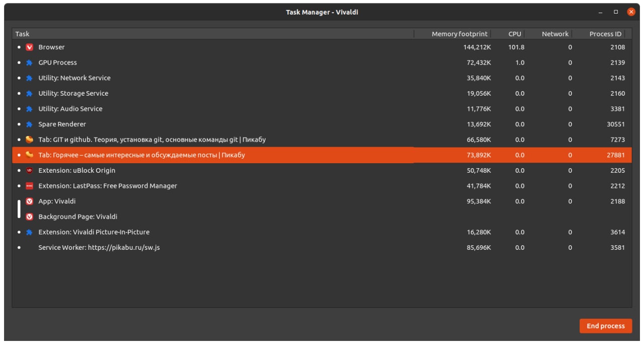Select Extension: Vivaldi Picture-In-Picture task
Screen dimensions: 644x345
tap(322, 232)
